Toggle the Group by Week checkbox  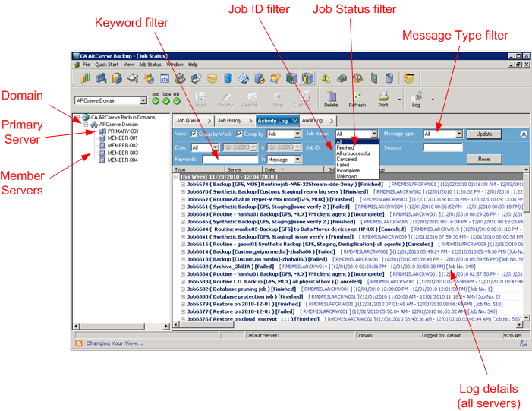coord(194,134)
